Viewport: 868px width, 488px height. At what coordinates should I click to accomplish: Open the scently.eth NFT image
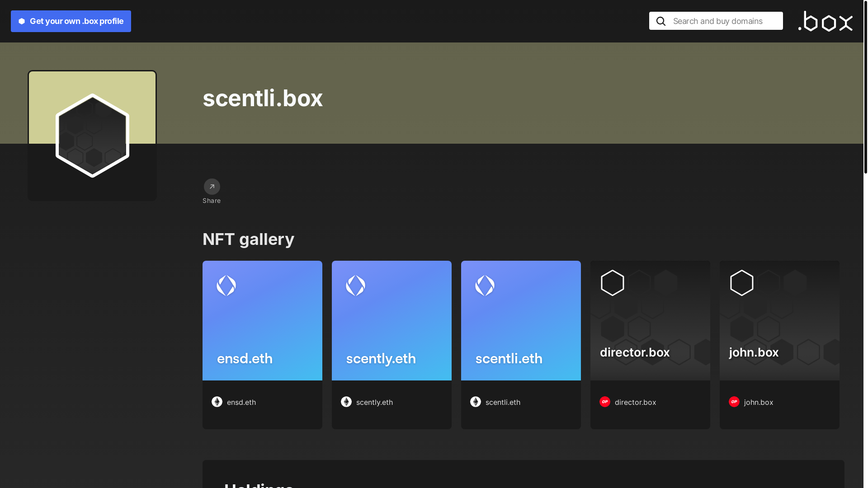pyautogui.click(x=392, y=320)
